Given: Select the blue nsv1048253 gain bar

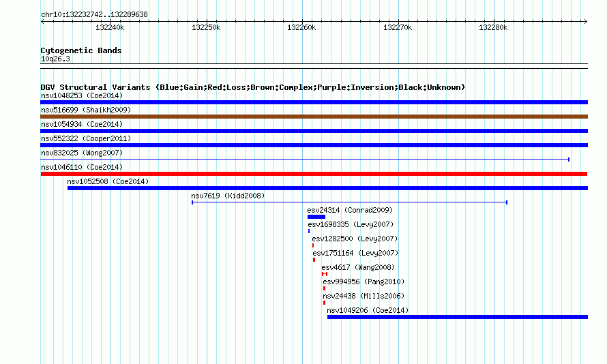Looking at the screenshot, I should click(x=314, y=102).
